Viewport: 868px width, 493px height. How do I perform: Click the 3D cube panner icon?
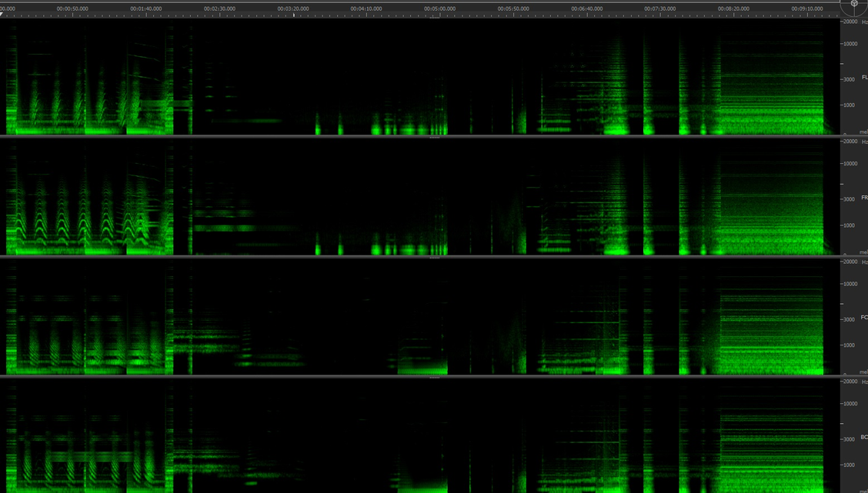(x=854, y=8)
